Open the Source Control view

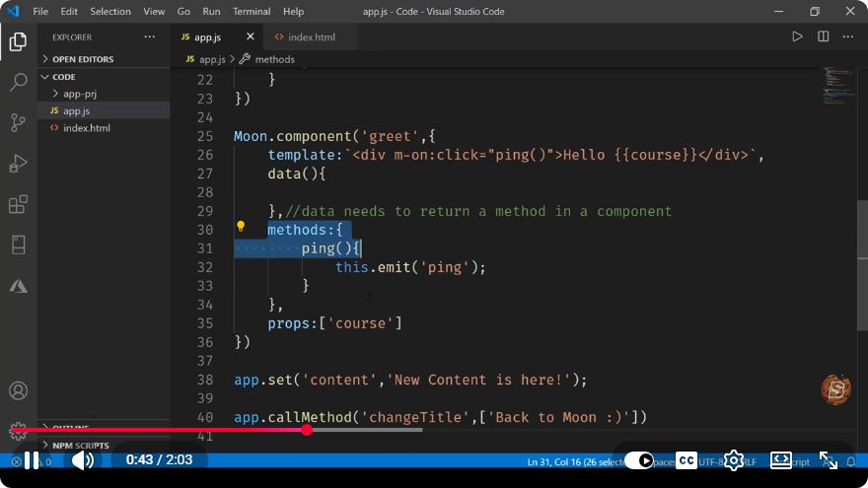[18, 122]
